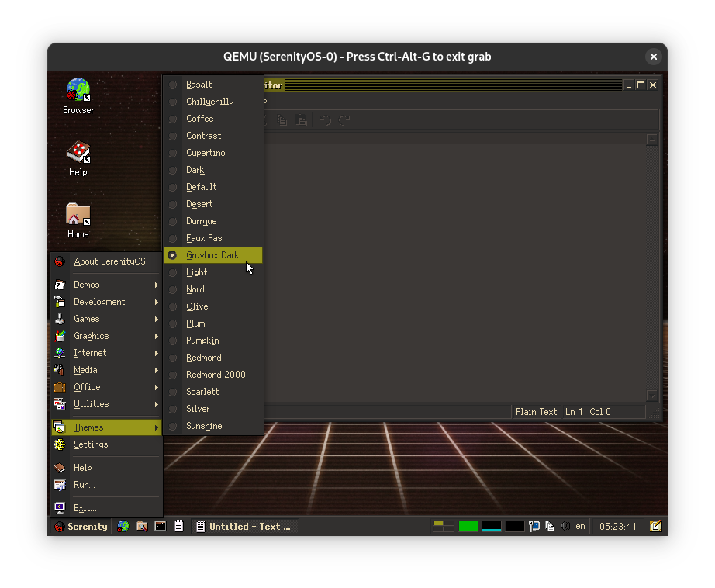Pick the Durrque theme

tap(213, 221)
